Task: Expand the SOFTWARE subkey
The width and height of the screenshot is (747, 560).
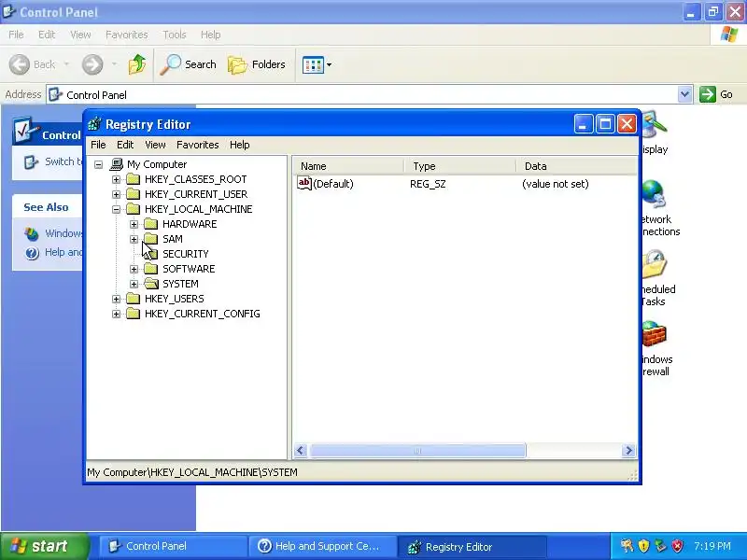Action: 134,269
